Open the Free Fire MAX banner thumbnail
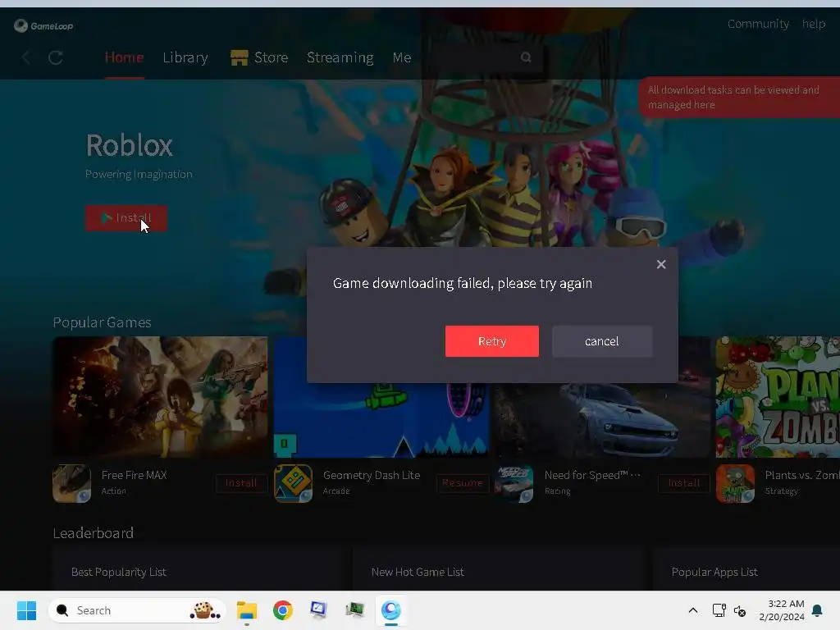840x630 pixels. pyautogui.click(x=160, y=397)
